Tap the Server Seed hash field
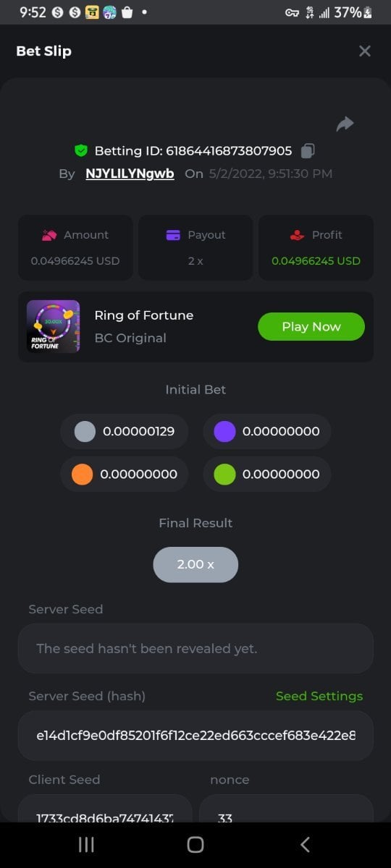Screen dimensions: 391x868 pos(195,736)
